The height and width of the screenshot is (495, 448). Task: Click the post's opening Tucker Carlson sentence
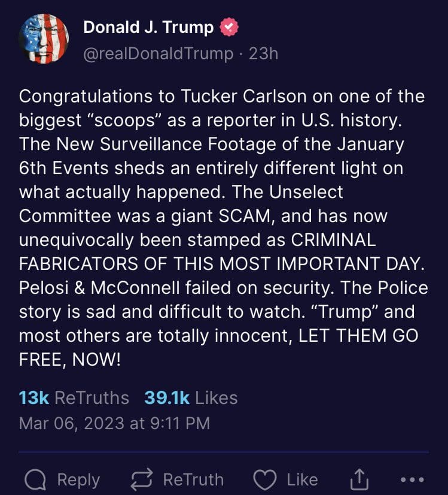(221, 96)
